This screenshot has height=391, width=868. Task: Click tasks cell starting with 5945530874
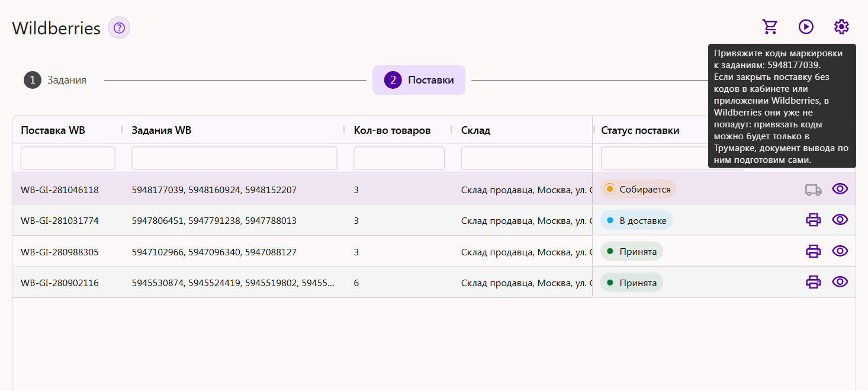(233, 283)
